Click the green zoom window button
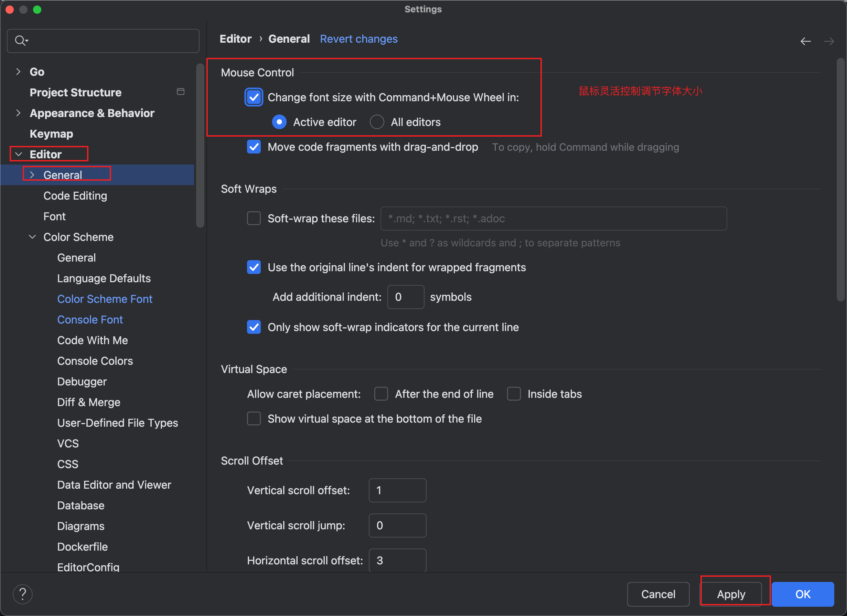This screenshot has width=847, height=616. click(x=37, y=9)
